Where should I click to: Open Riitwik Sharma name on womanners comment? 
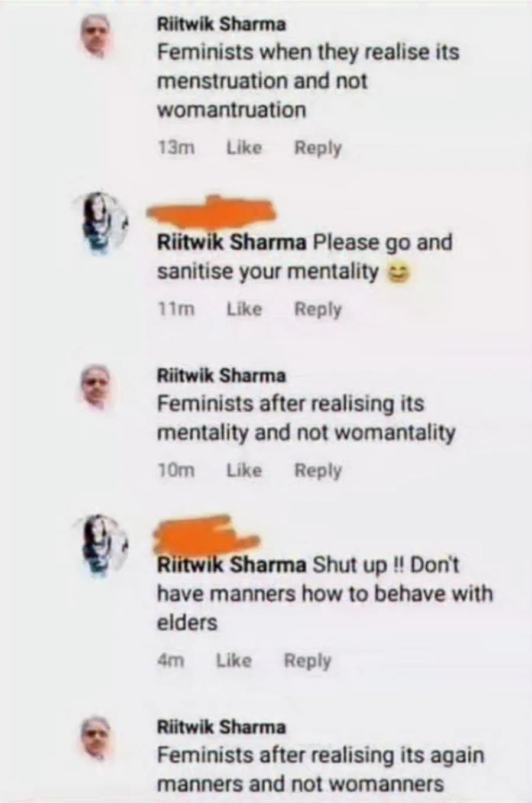[x=221, y=727]
